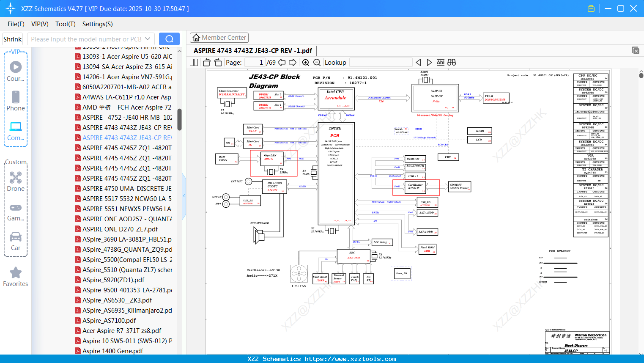
Task: Click the restore panel icon beside the PDF tab
Action: point(636,50)
